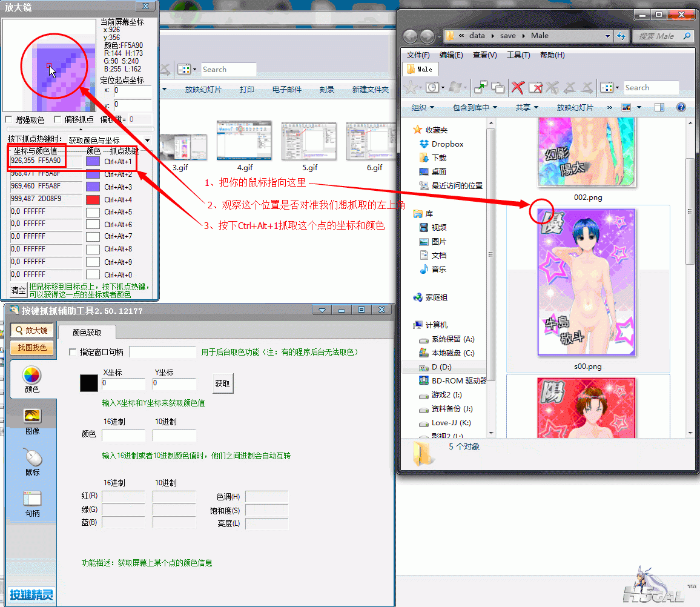Select the s00.png thumbnail

pyautogui.click(x=587, y=282)
